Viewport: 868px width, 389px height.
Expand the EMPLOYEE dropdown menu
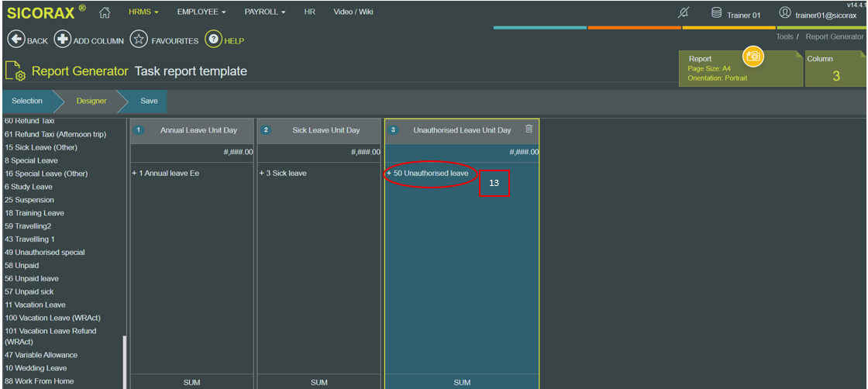point(201,12)
